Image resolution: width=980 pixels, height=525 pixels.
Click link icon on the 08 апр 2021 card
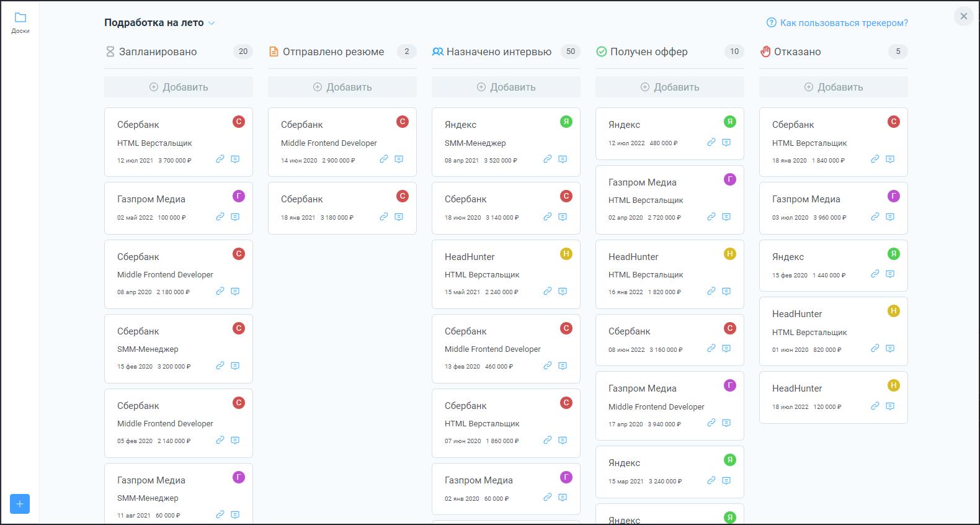tap(548, 159)
